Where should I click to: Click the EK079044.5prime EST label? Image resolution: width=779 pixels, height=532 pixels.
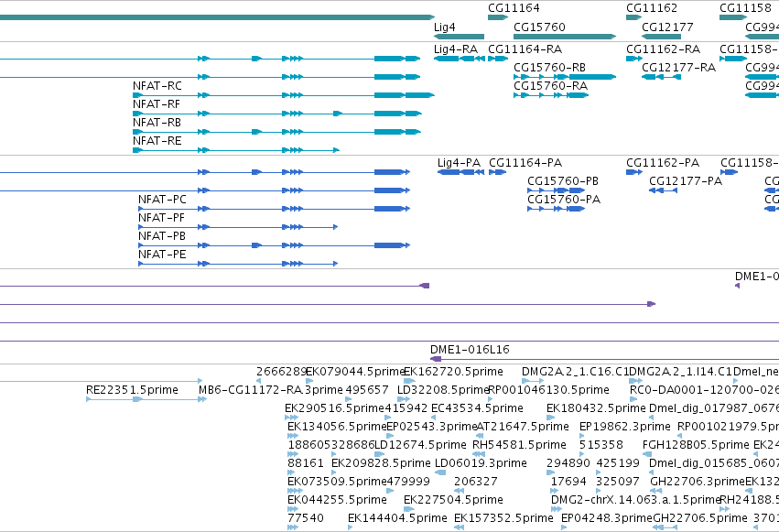point(356,372)
